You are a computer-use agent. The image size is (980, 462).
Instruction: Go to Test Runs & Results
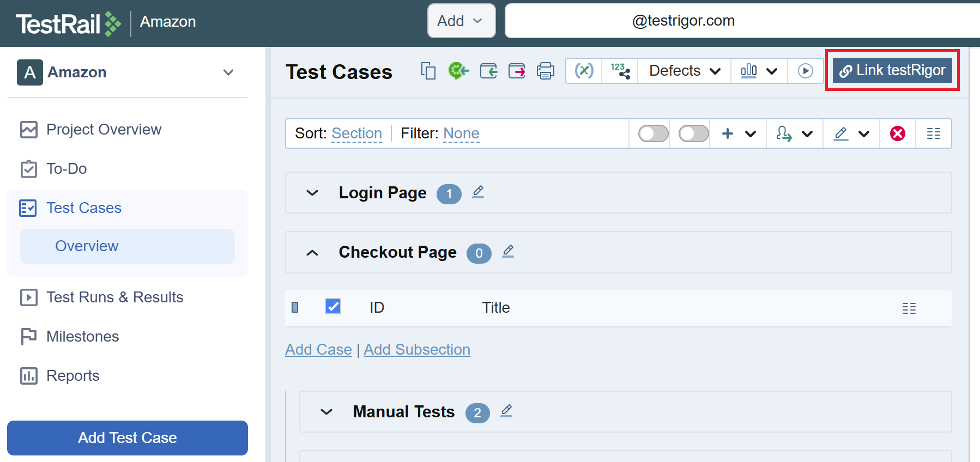114,297
